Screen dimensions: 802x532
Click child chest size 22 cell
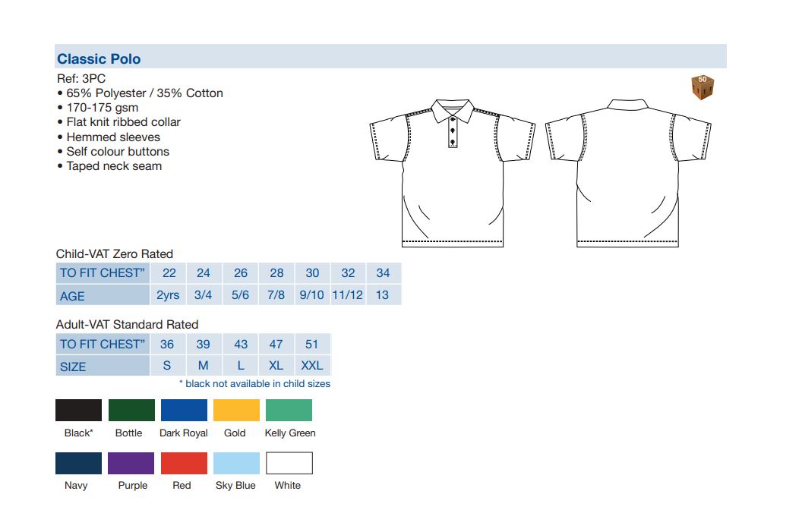[x=169, y=272]
